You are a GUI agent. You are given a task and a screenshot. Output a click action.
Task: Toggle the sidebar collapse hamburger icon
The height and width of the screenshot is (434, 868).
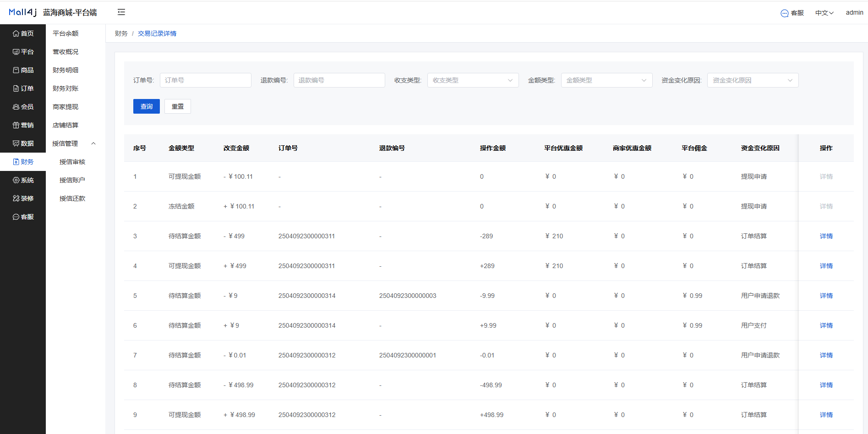pyautogui.click(x=121, y=12)
